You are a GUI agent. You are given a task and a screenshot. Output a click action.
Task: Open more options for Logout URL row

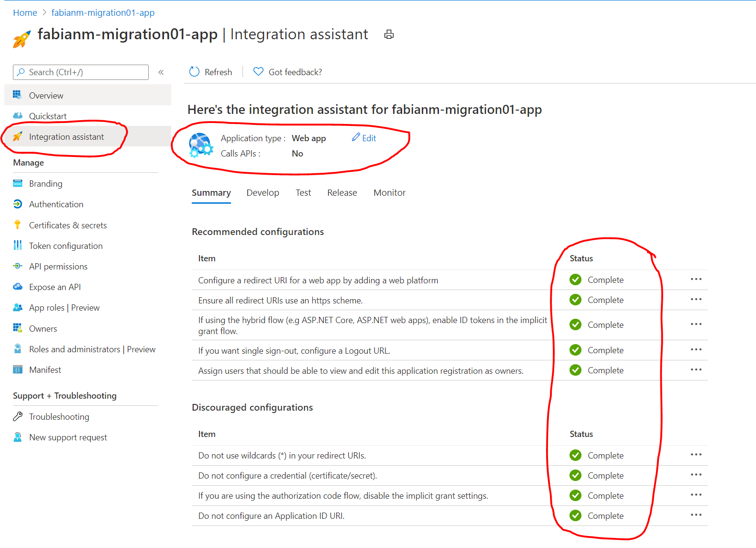pyautogui.click(x=696, y=349)
